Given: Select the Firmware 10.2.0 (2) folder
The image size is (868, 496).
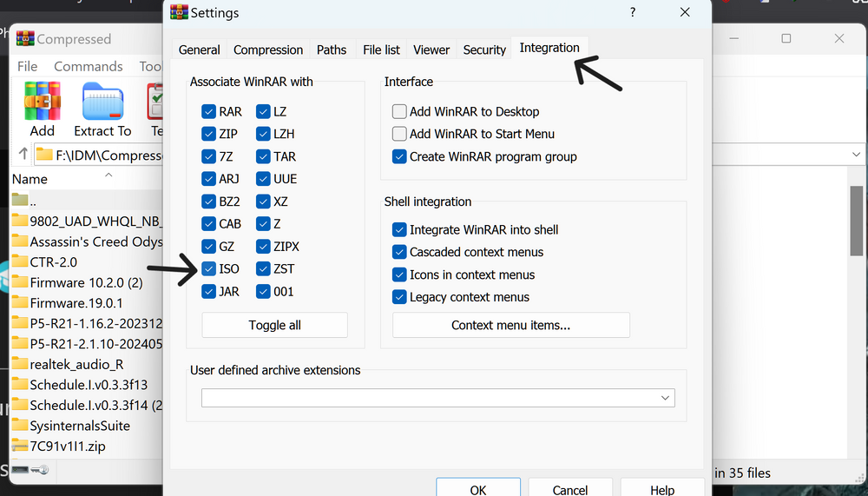Looking at the screenshot, I should coord(86,282).
